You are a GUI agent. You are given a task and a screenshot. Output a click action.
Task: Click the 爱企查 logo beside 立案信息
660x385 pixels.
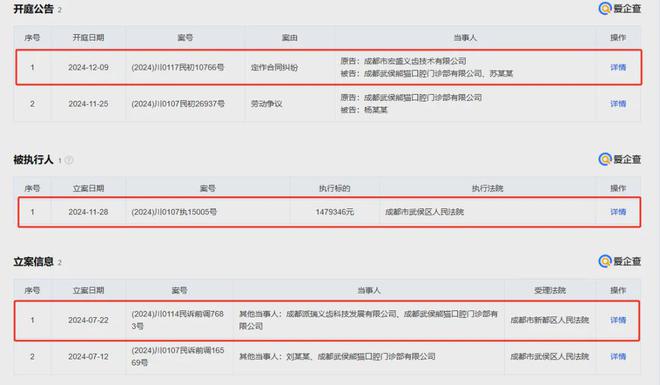pyautogui.click(x=620, y=261)
